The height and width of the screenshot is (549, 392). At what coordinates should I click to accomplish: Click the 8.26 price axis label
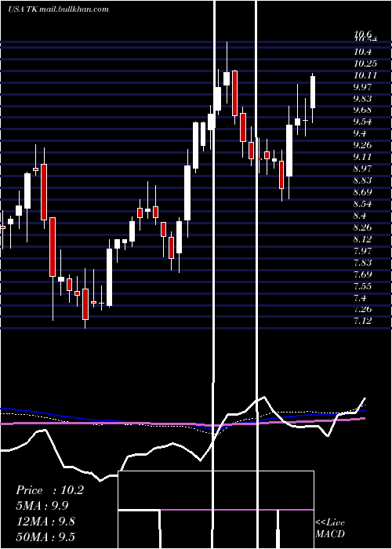[x=362, y=227]
